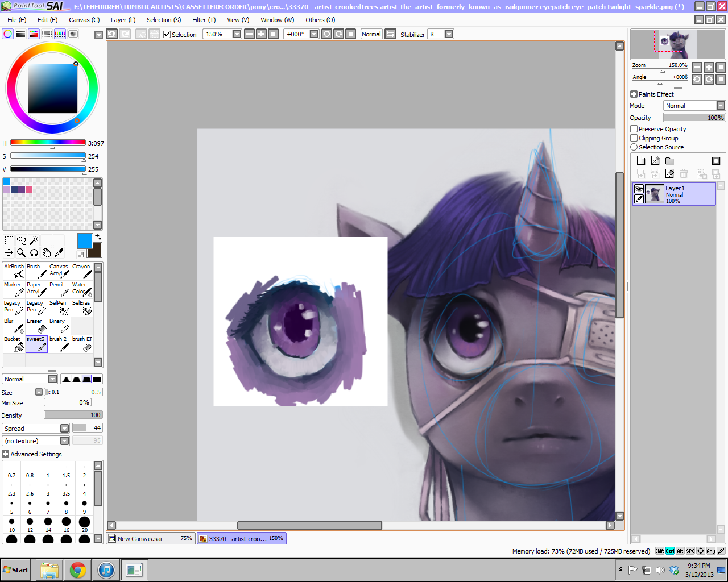Select the zoom magnifier tool
728x582 pixels.
tap(22, 253)
